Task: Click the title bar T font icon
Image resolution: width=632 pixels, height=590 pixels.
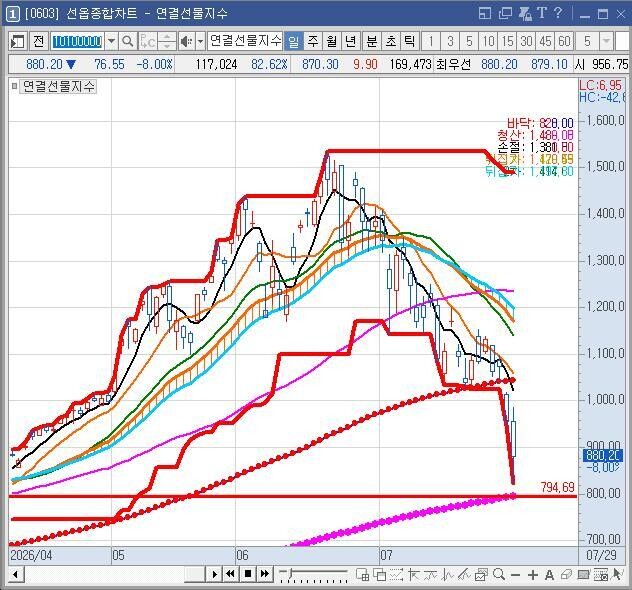Action: pos(542,13)
